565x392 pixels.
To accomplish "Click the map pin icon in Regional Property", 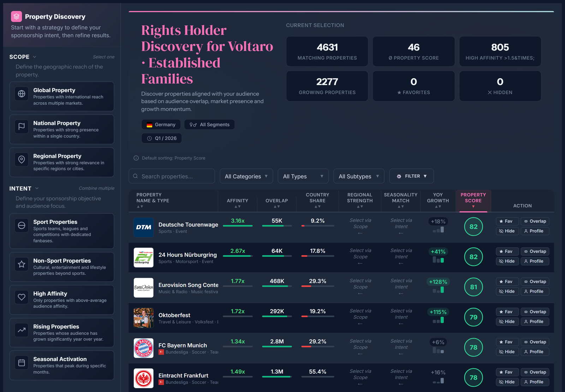I will coord(22,159).
